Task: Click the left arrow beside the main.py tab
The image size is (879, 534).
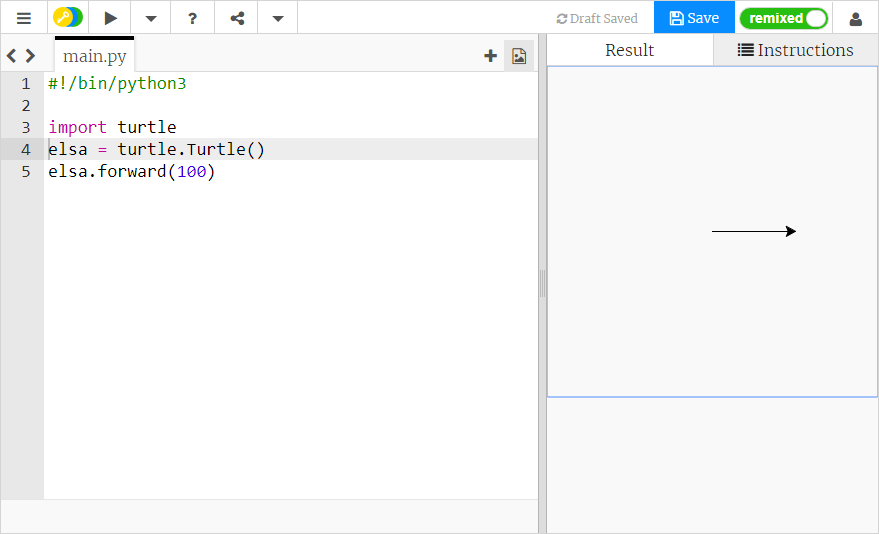Action: coord(12,56)
